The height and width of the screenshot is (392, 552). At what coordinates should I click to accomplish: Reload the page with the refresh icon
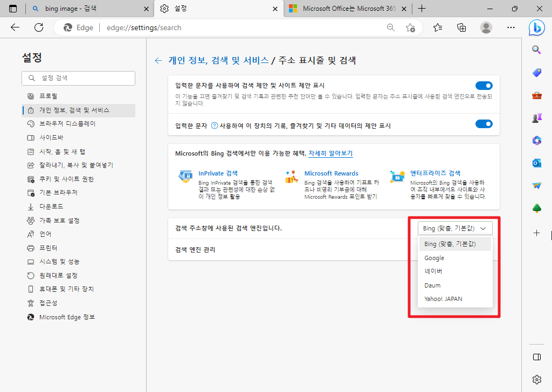click(x=39, y=27)
